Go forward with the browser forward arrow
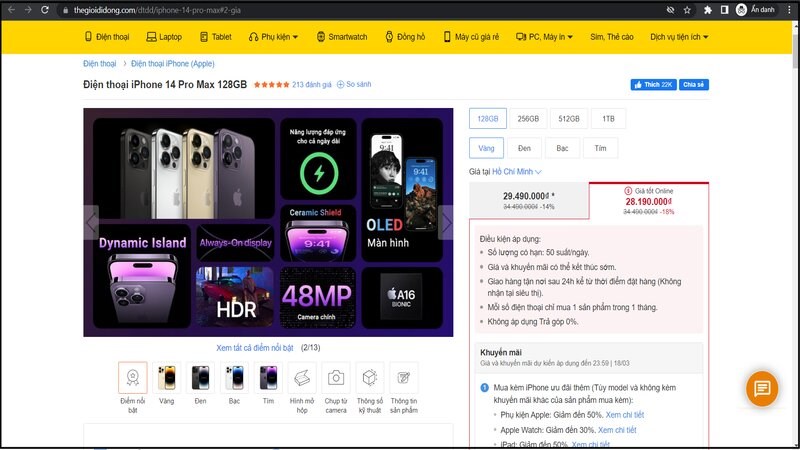Screen dimensions: 800x450 pos(28,10)
